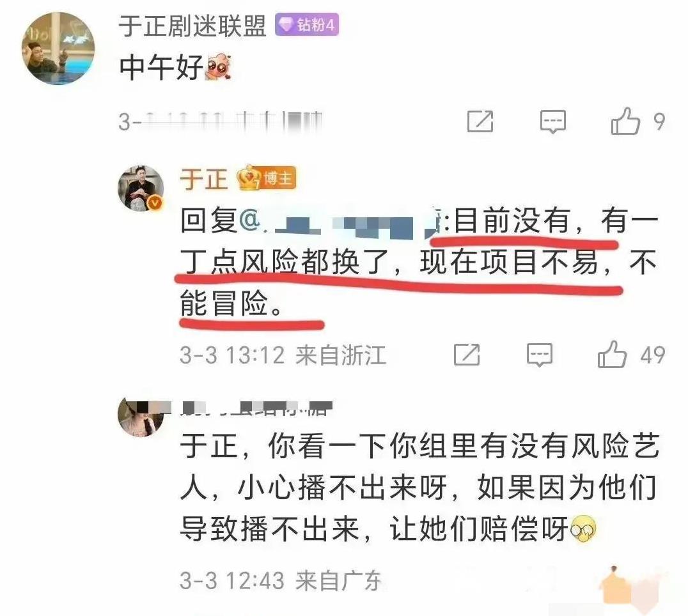Tap the 博主 crown badge
The image size is (688, 616).
click(267, 178)
